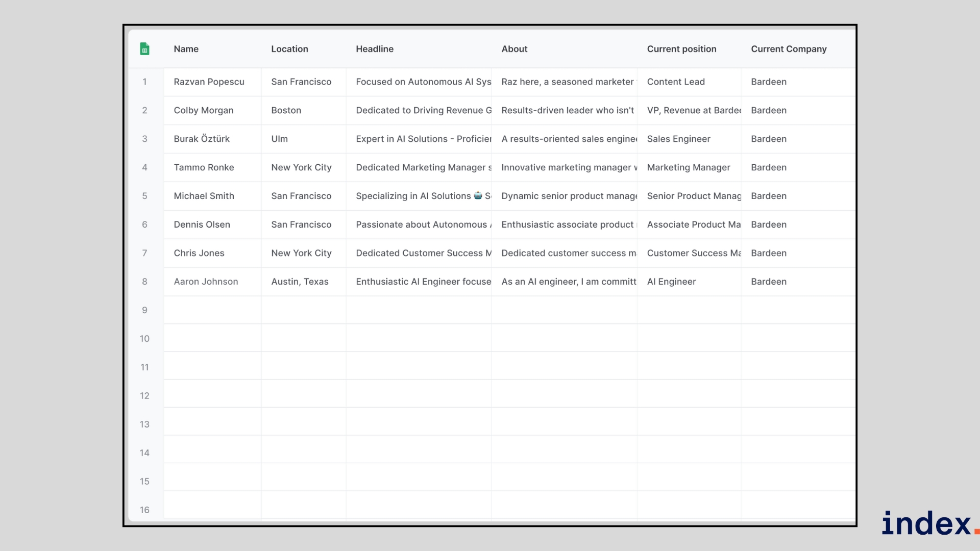Click row number 12 header
This screenshot has height=551, width=980.
tap(144, 396)
